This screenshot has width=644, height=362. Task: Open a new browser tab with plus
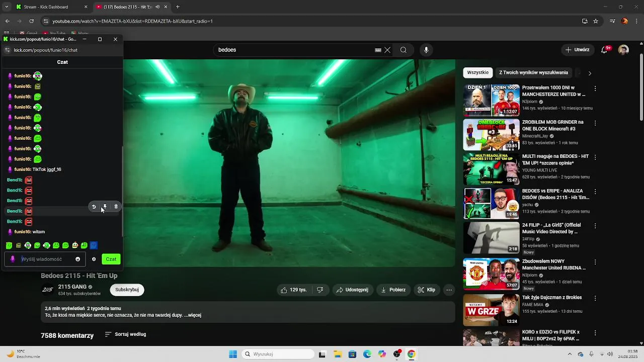[x=177, y=7]
